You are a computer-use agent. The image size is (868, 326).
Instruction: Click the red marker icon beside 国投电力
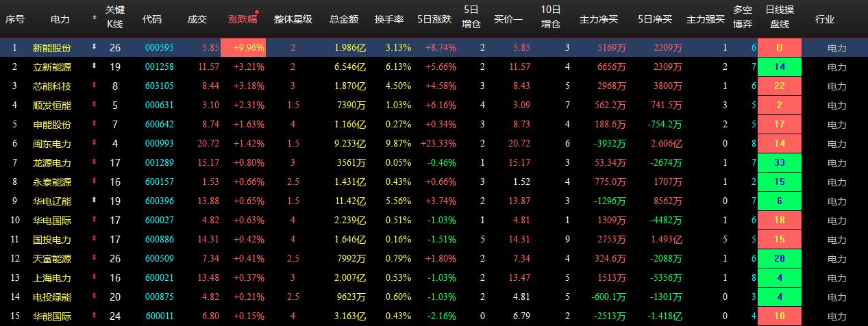(94, 240)
